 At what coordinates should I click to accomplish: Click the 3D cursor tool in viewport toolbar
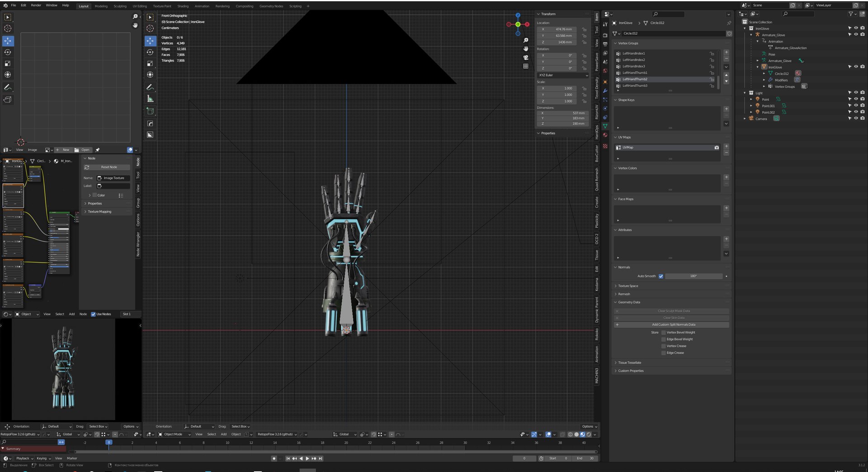pyautogui.click(x=150, y=28)
